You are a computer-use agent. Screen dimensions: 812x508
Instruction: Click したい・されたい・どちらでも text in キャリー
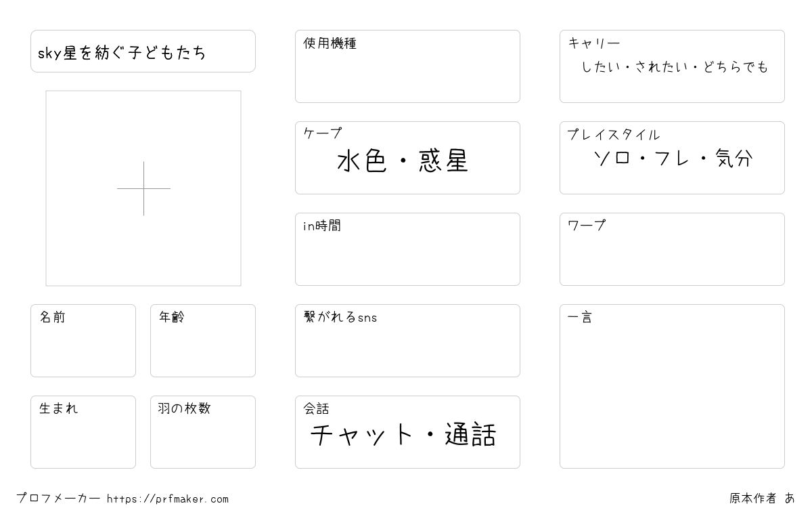pos(675,67)
